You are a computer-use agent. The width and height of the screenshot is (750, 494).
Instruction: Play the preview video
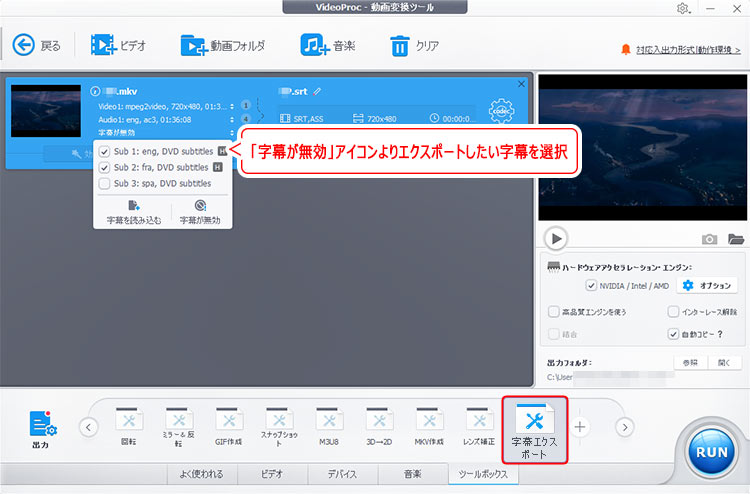point(556,238)
